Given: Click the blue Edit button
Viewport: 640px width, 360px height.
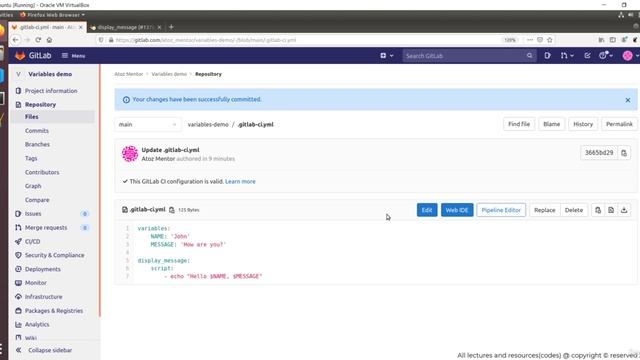Looking at the screenshot, I should pos(427,210).
